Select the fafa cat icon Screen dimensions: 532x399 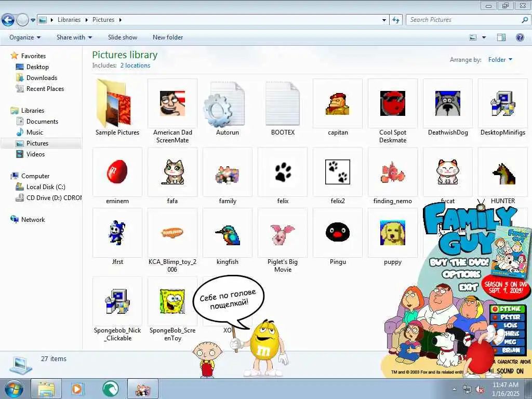[172, 172]
